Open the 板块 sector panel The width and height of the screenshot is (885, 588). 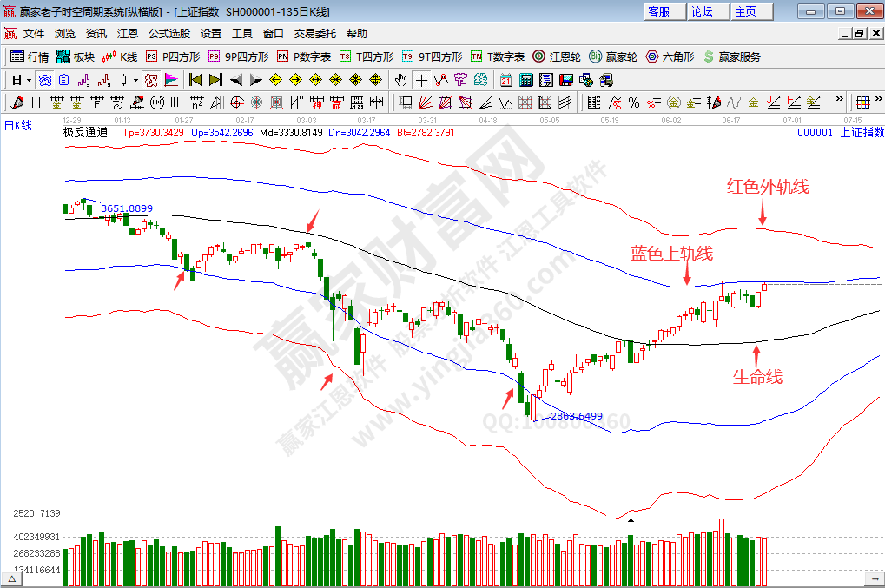[x=75, y=56]
